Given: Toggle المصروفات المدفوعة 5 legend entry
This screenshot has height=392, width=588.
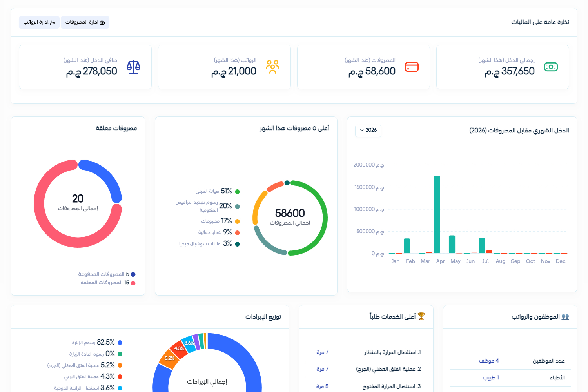Looking at the screenshot, I should click(x=107, y=274).
